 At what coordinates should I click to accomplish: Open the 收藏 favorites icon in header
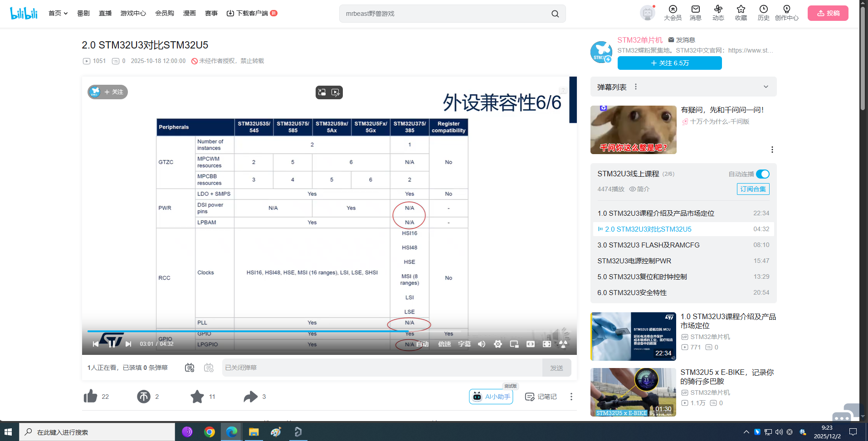[741, 13]
